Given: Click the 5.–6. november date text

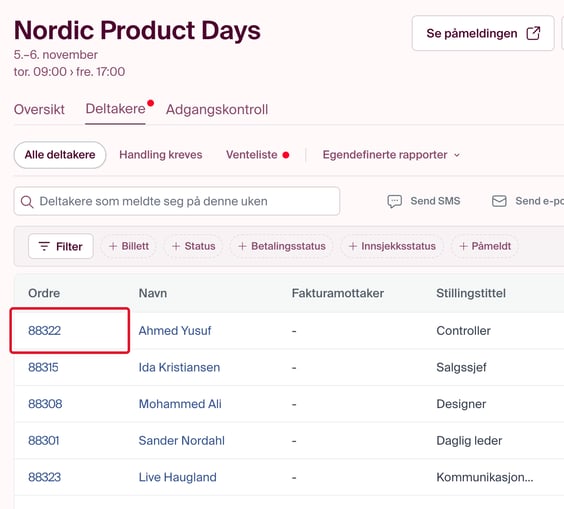Looking at the screenshot, I should click(x=56, y=55).
